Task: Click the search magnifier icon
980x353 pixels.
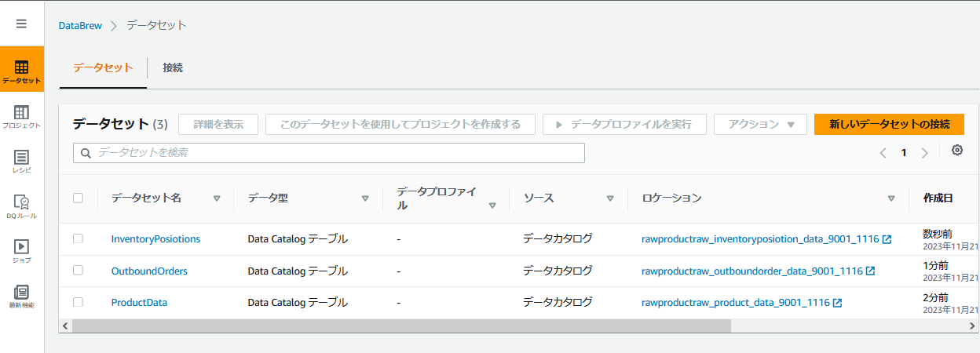Action: click(x=86, y=153)
